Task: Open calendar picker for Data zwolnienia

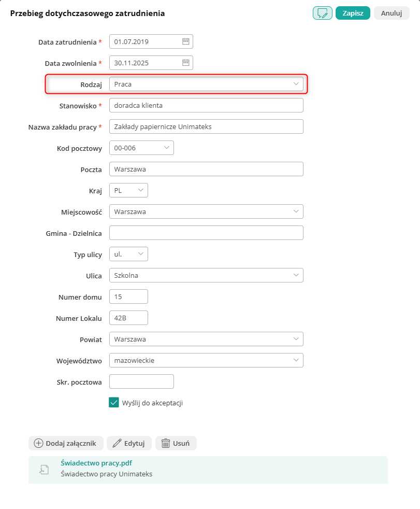Action: click(x=185, y=63)
